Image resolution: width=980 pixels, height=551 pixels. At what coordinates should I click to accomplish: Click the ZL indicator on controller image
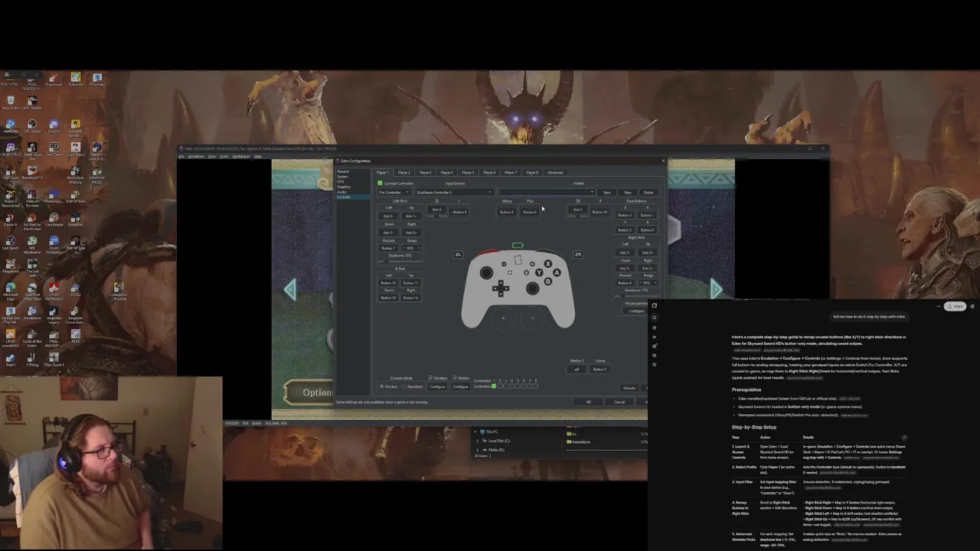point(458,255)
